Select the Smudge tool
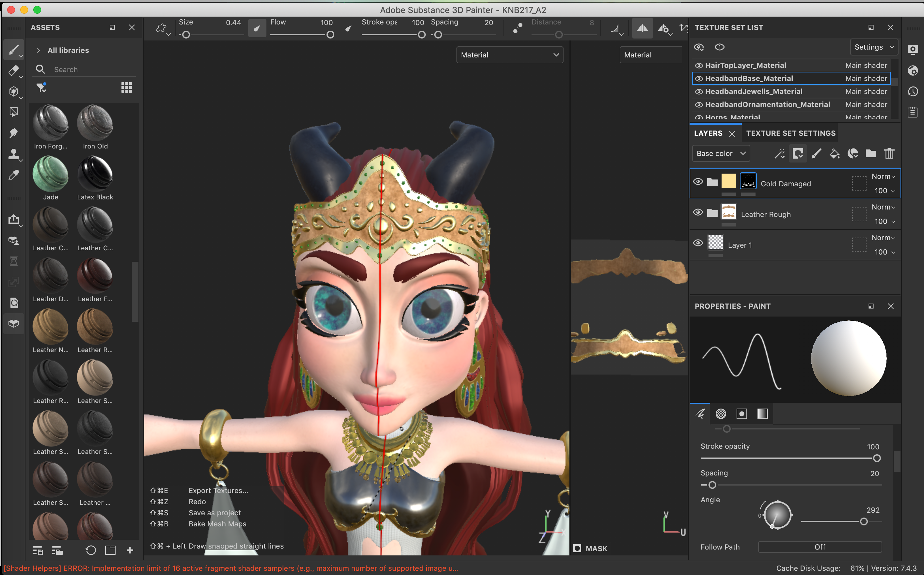 pos(13,133)
